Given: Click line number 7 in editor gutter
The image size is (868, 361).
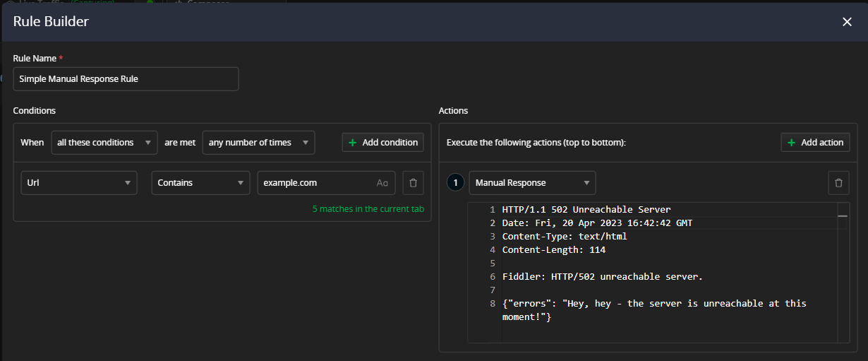Looking at the screenshot, I should click(x=492, y=290).
